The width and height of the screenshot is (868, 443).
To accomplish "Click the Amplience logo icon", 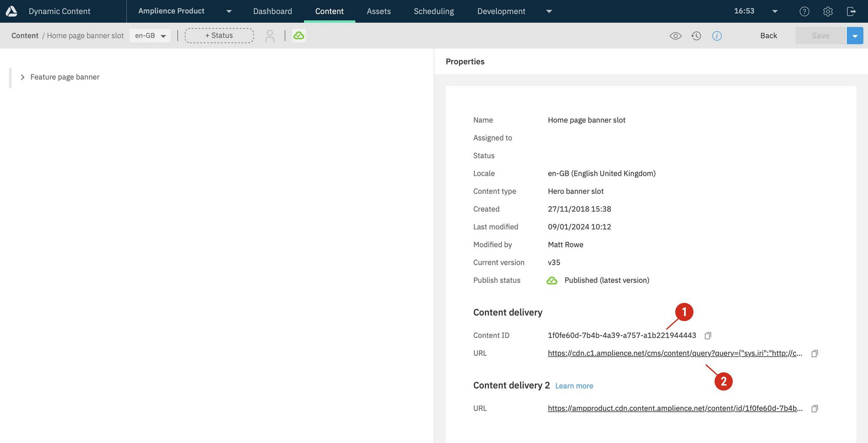I will (12, 11).
